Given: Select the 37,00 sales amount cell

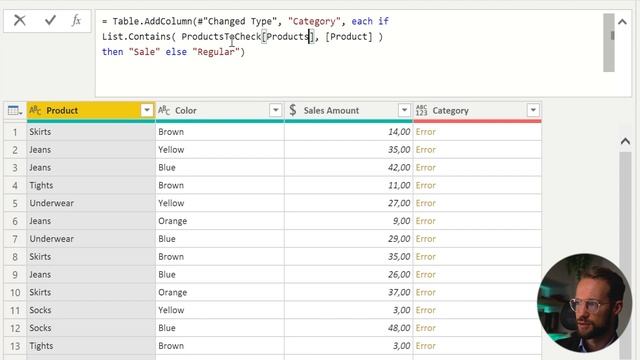Looking at the screenshot, I should click(x=349, y=292).
